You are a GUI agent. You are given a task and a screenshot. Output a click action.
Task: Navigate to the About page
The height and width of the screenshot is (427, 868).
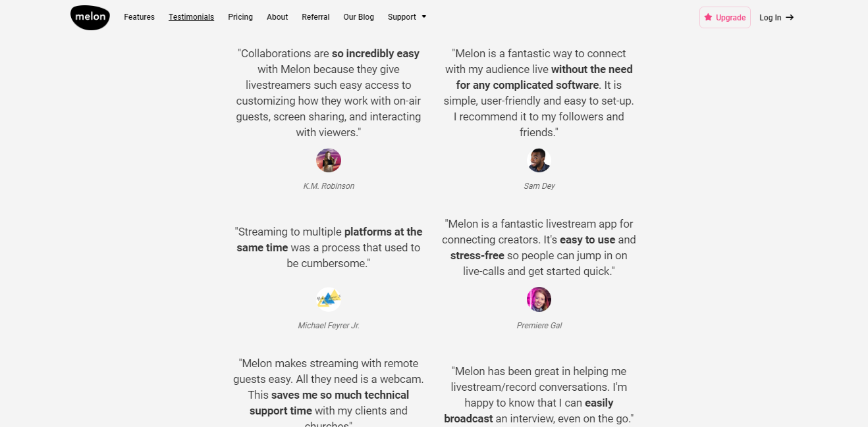[277, 17]
